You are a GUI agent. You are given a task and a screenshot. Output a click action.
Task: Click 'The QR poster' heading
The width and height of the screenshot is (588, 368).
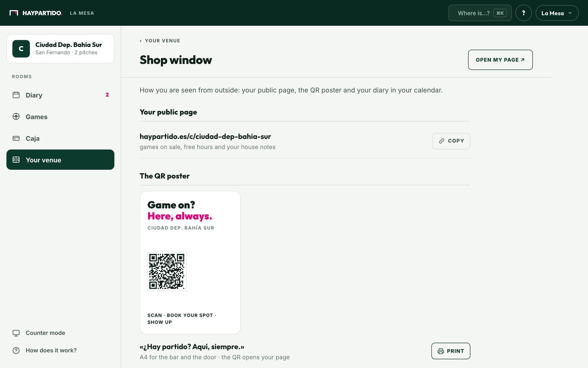click(x=164, y=176)
